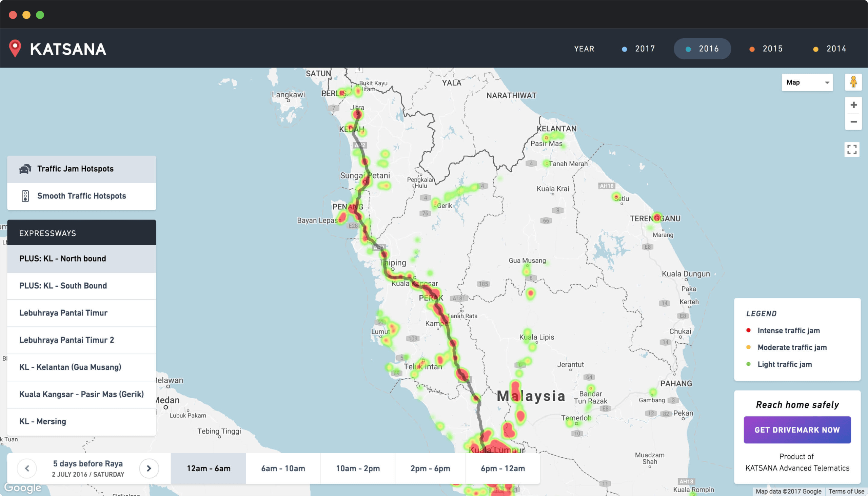The image size is (868, 496).
Task: Choose KL - Mersing route
Action: (x=82, y=422)
